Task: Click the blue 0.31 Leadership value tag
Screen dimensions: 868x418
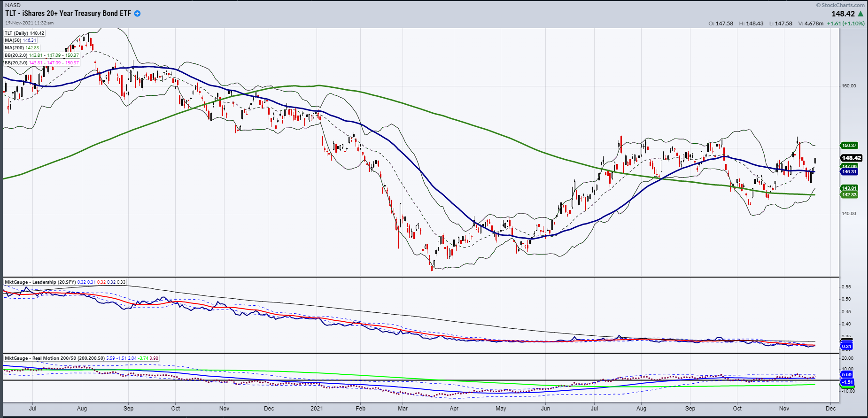Action: point(846,347)
